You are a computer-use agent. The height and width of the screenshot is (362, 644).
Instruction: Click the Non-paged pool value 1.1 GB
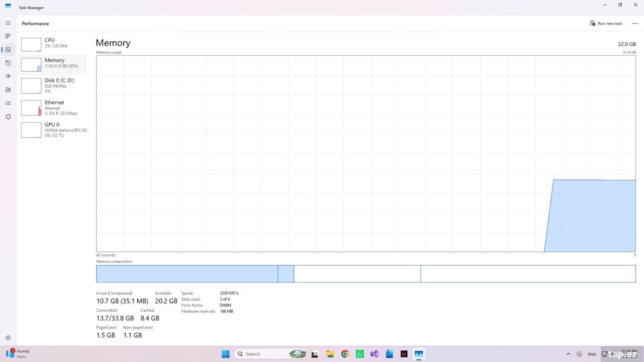[132, 335]
